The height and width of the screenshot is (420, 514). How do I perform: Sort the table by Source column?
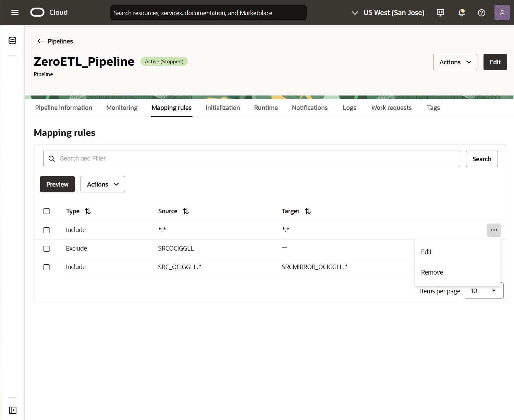click(186, 211)
